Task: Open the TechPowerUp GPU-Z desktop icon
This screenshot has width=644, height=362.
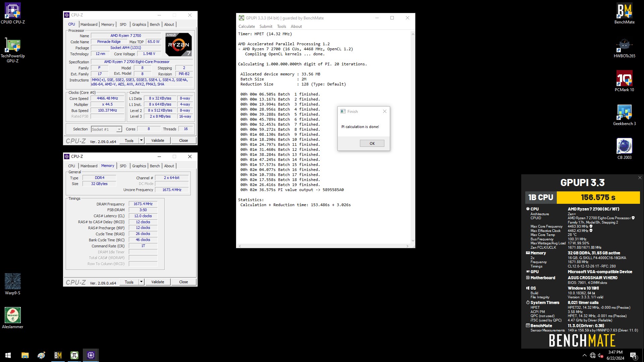Action: [13, 50]
